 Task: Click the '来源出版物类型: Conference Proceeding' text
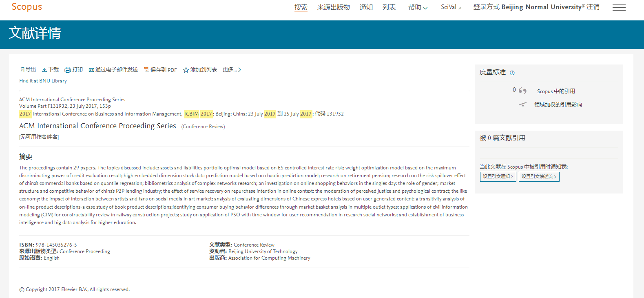(64, 251)
